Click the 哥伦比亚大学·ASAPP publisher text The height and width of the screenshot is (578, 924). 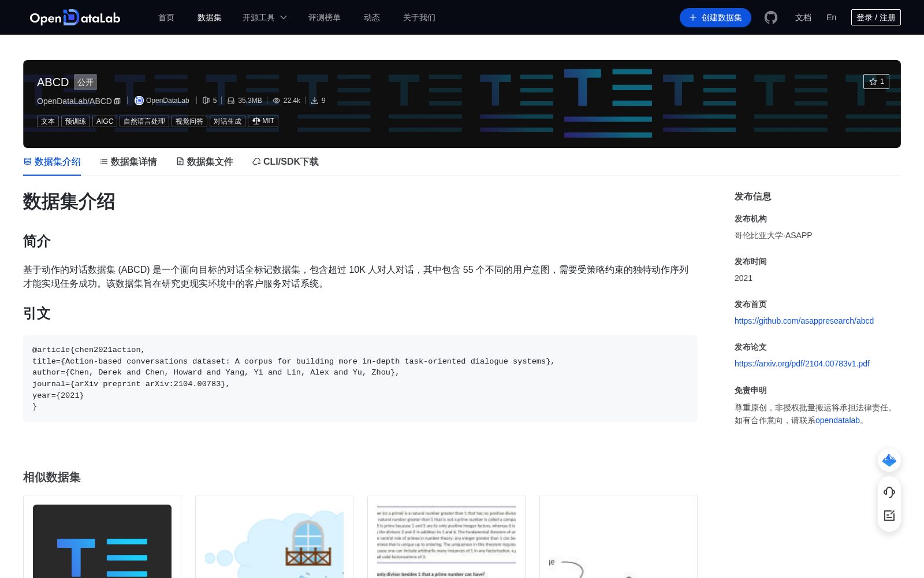pos(773,235)
